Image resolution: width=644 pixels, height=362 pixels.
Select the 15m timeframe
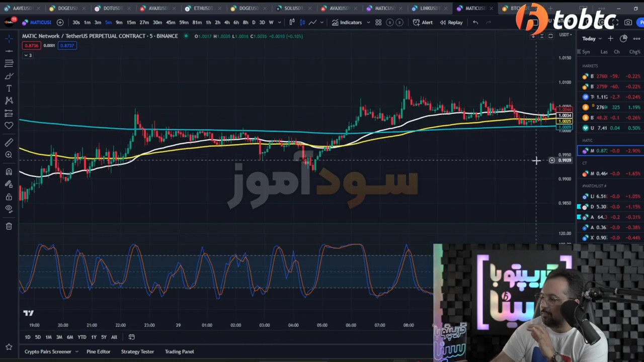[131, 22]
